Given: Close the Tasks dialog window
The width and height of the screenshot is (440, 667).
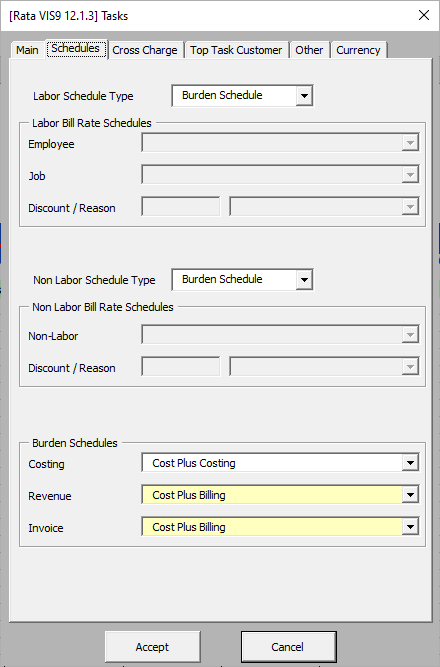Looking at the screenshot, I should tap(423, 15).
